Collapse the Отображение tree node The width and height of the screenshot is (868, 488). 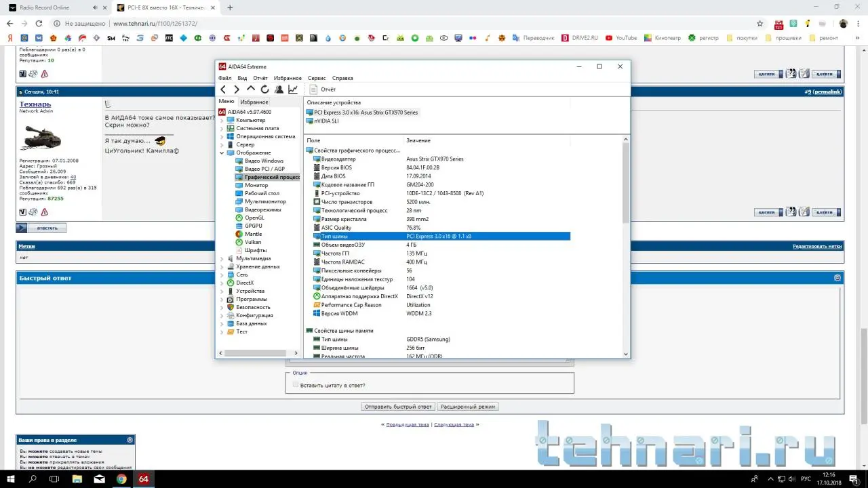(222, 152)
